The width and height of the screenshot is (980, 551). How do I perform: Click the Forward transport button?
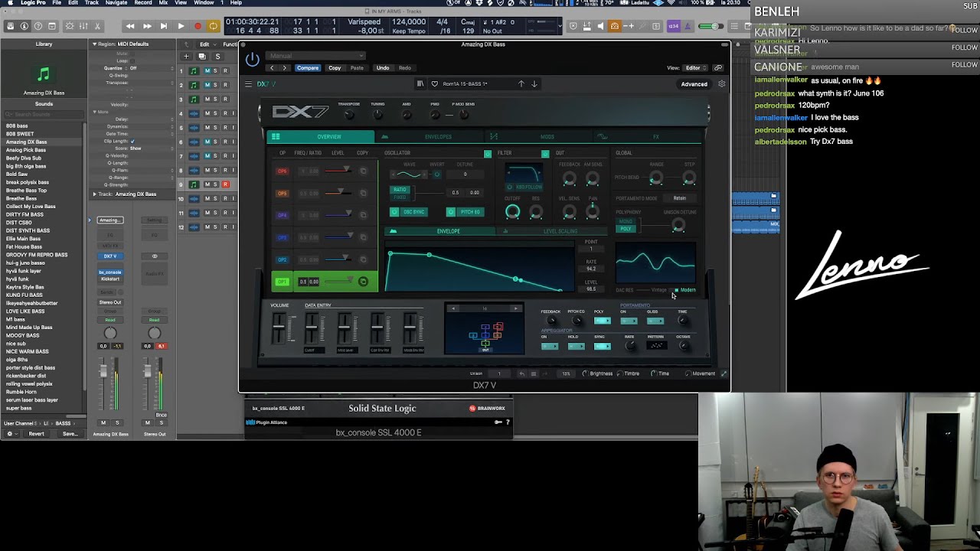point(147,26)
